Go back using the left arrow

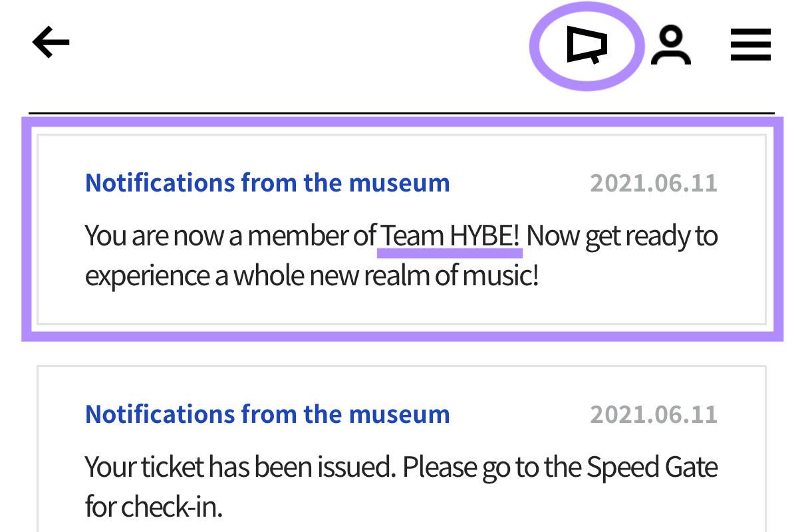[x=51, y=44]
